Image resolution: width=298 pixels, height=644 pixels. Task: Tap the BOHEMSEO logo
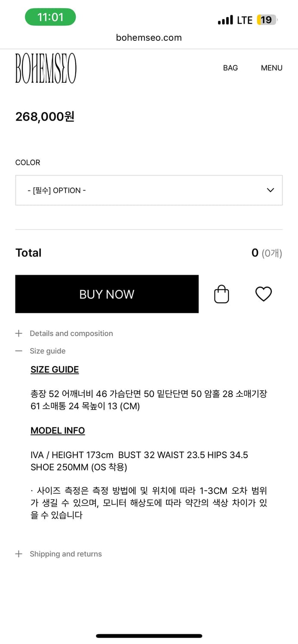[46, 68]
